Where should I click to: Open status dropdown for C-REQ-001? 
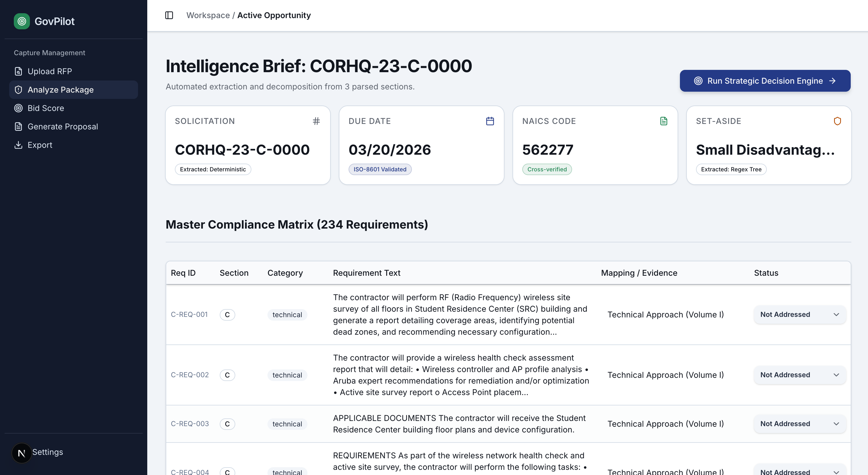click(x=799, y=314)
